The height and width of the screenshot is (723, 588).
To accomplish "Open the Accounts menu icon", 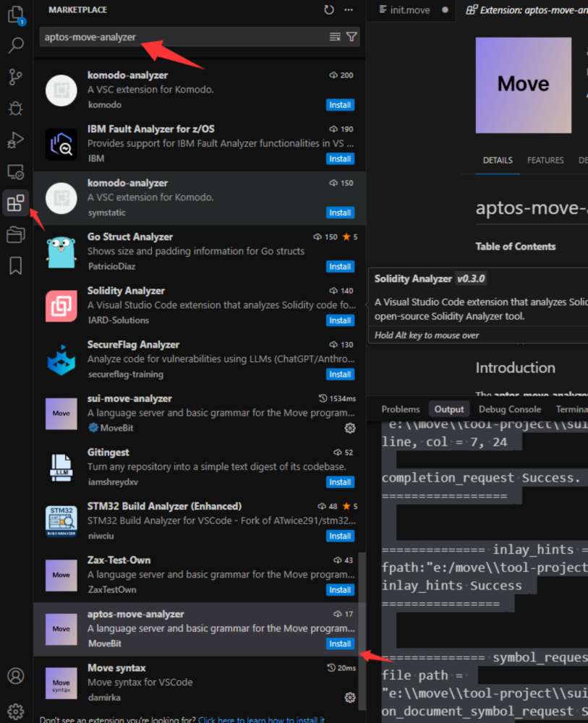I will (x=16, y=676).
